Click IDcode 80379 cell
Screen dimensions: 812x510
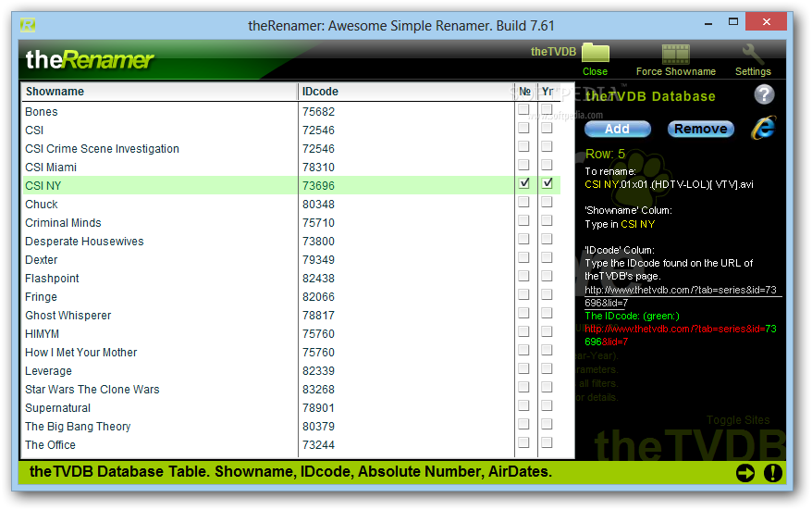[318, 427]
